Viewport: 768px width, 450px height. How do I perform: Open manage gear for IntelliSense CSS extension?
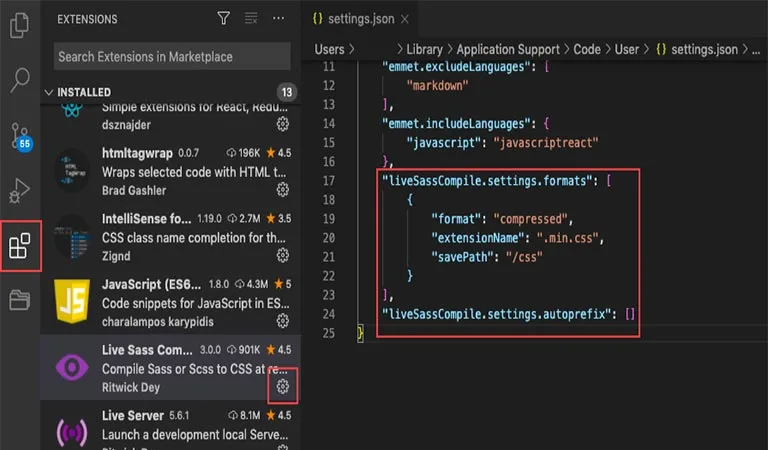(x=283, y=255)
